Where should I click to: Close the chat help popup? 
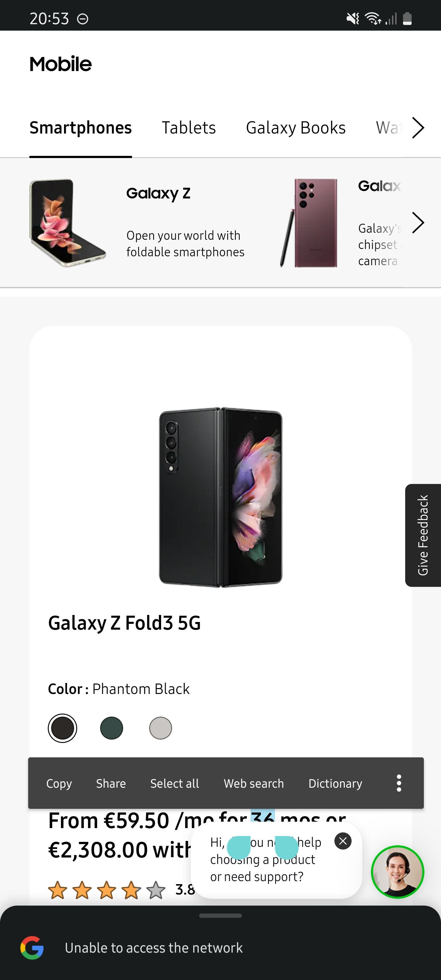[x=343, y=841]
